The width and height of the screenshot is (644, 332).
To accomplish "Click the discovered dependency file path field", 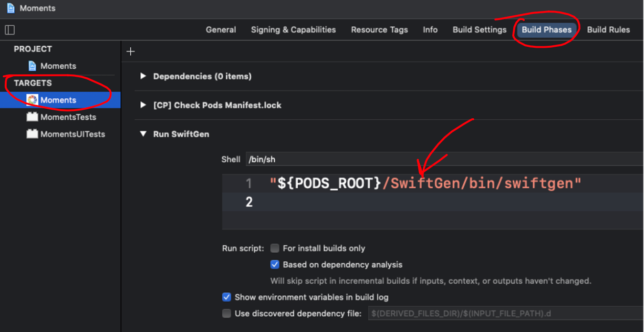I will point(506,313).
